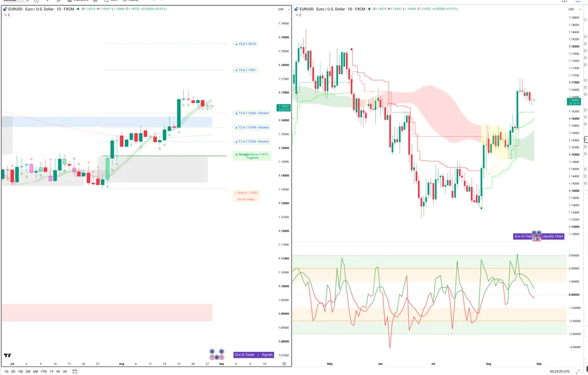Click the 'Aug' date label on left chart axis
The height and width of the screenshot is (375, 588).
(122, 364)
